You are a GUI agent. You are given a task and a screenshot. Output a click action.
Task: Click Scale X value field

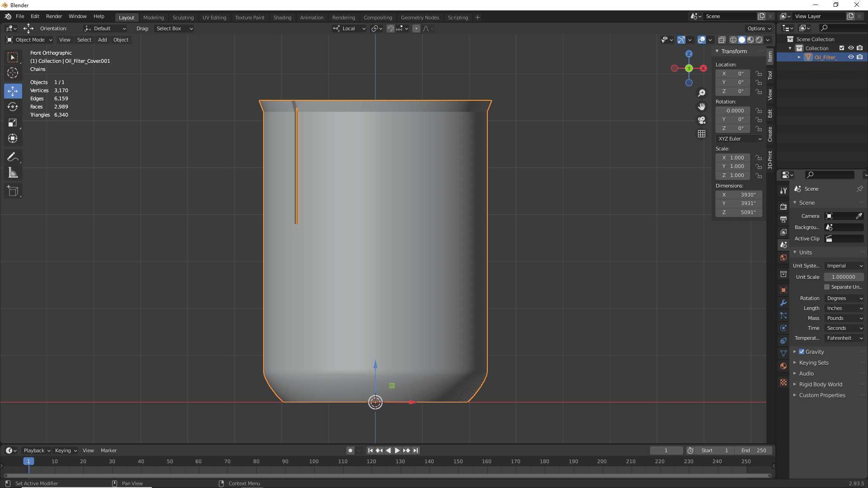733,158
